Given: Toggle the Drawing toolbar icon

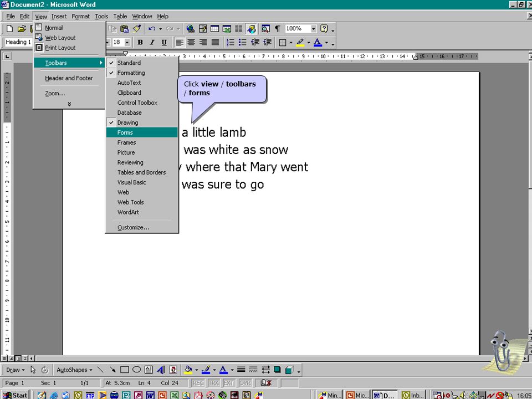Looking at the screenshot, I should tap(252, 29).
